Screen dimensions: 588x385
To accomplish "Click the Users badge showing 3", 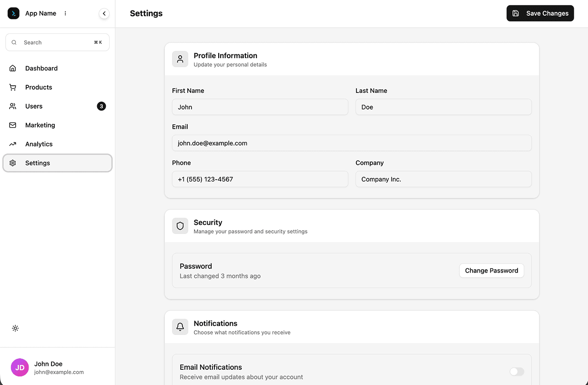I will click(101, 106).
